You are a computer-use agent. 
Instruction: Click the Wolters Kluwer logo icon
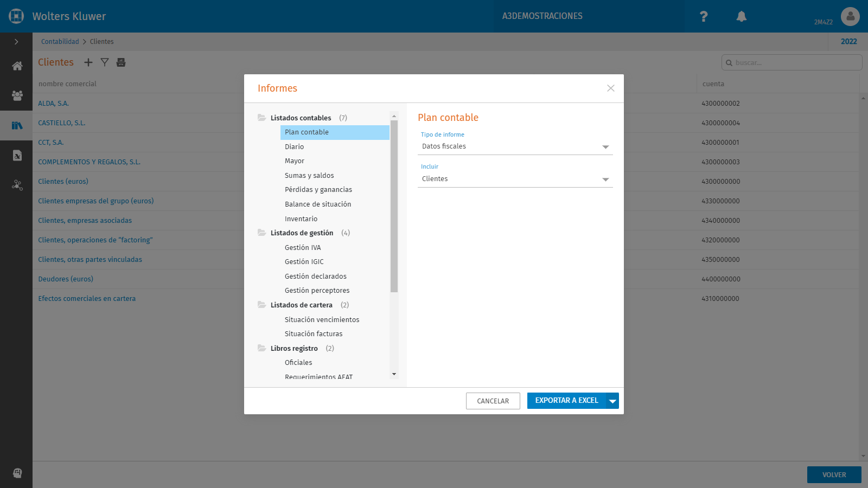pyautogui.click(x=16, y=16)
